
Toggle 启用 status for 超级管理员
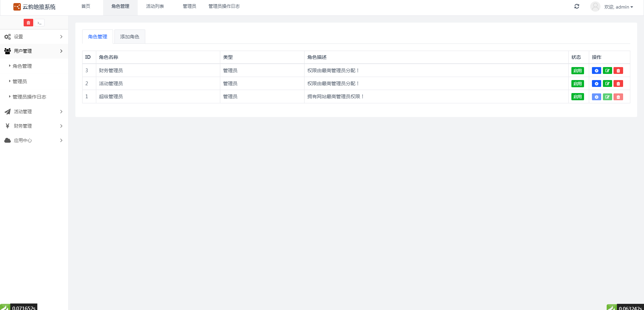click(x=578, y=97)
